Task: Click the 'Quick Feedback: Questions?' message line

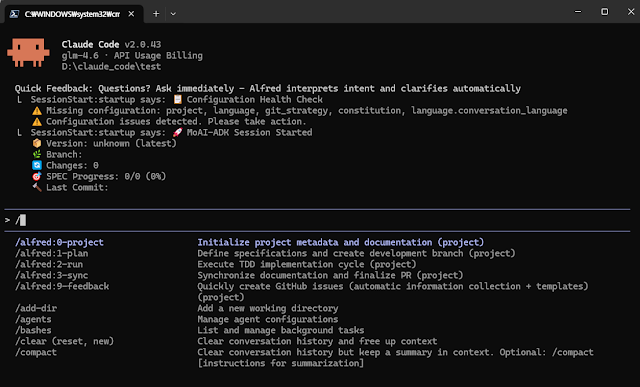Action: pyautogui.click(x=268, y=89)
